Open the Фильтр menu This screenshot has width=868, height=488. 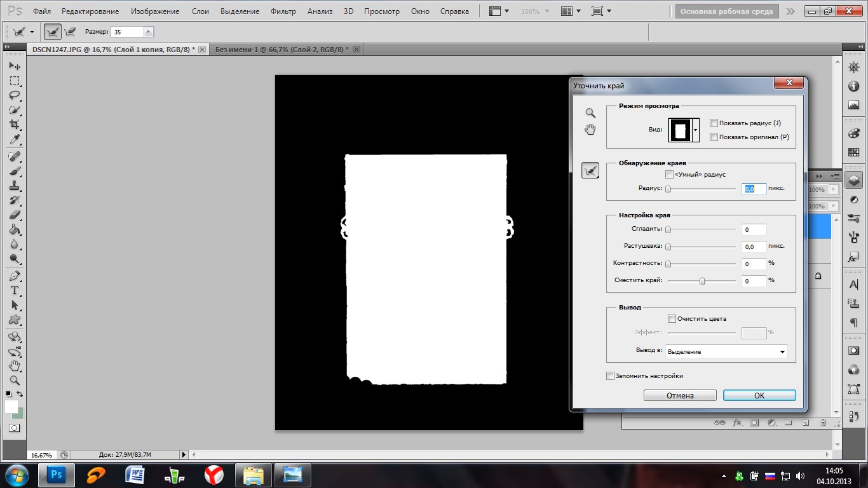(x=283, y=11)
